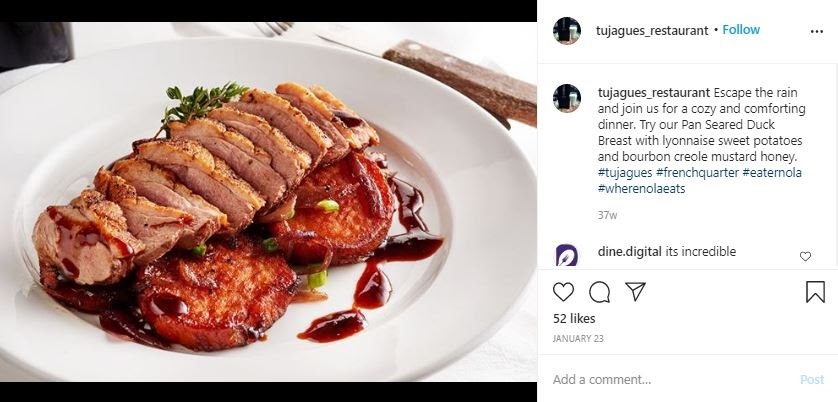View the 52 likes list

(574, 318)
